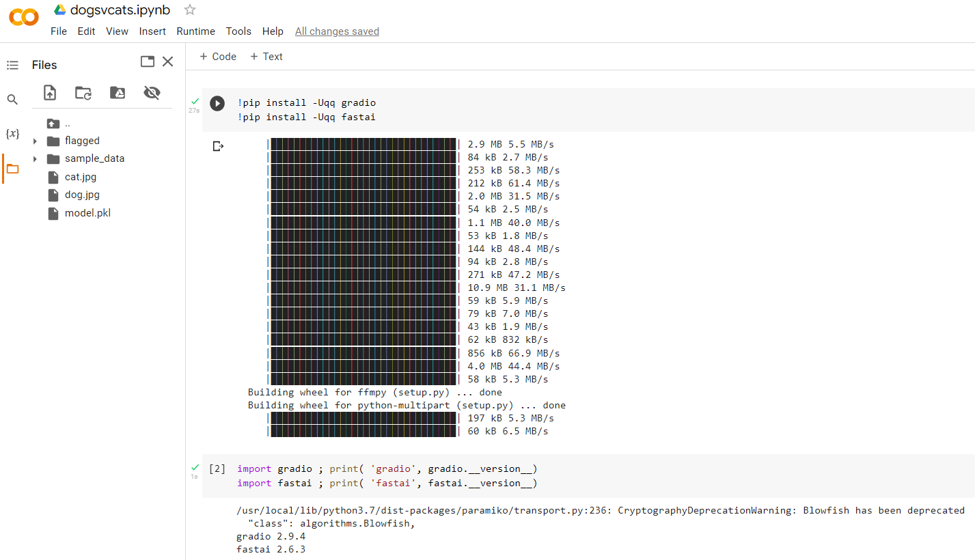Open the Runtime menu

[195, 31]
